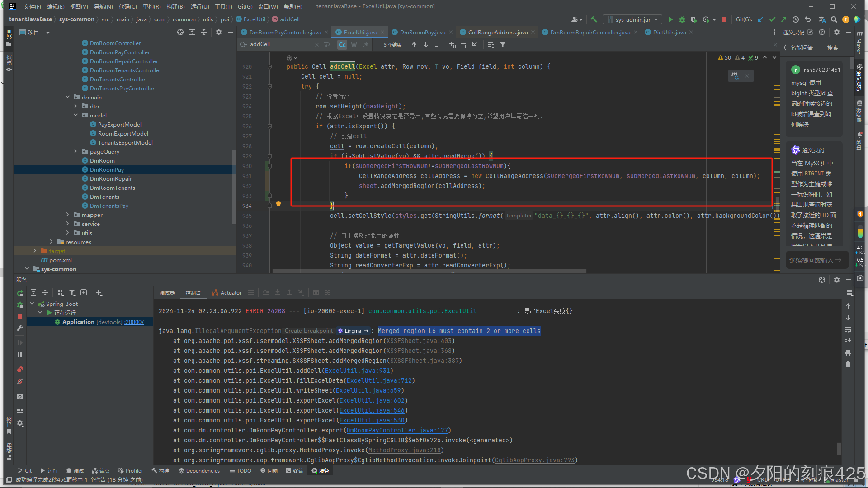Click the filter search results icon
Screen dimensions: 868x488
503,45
